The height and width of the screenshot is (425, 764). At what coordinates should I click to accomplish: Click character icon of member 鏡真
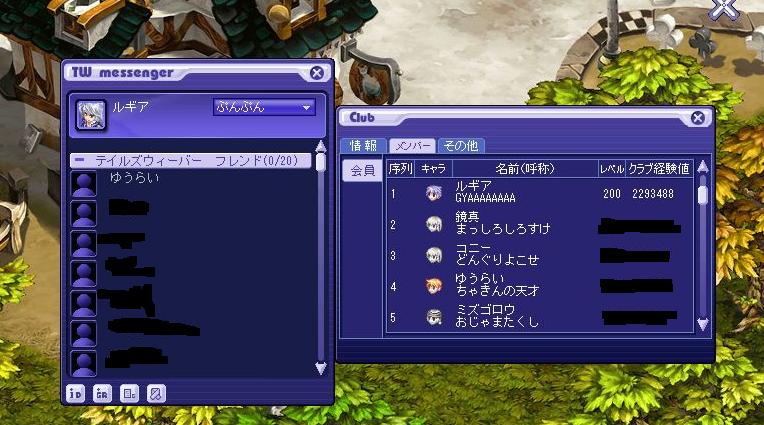click(433, 224)
